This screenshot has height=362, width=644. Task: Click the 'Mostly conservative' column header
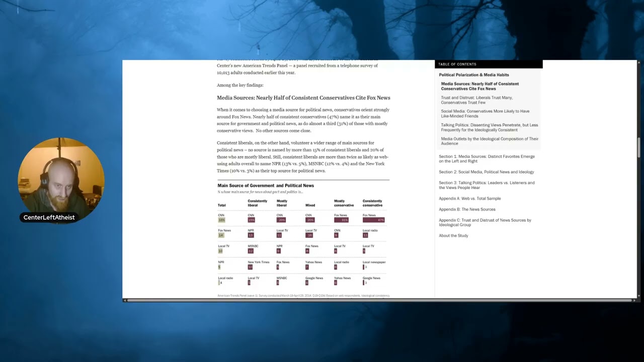[x=344, y=203]
